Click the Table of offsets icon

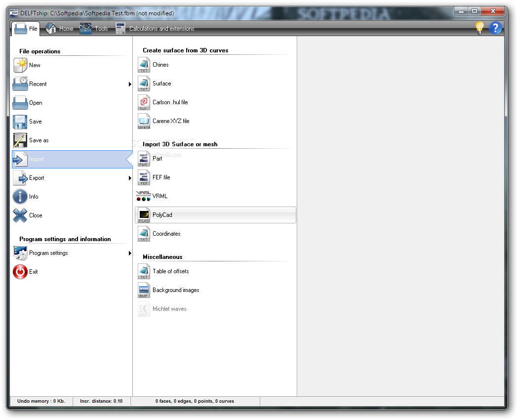click(144, 271)
